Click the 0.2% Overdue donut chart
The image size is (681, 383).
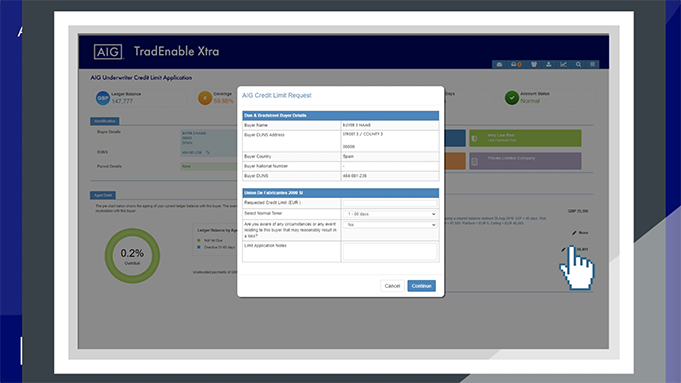coord(132,256)
